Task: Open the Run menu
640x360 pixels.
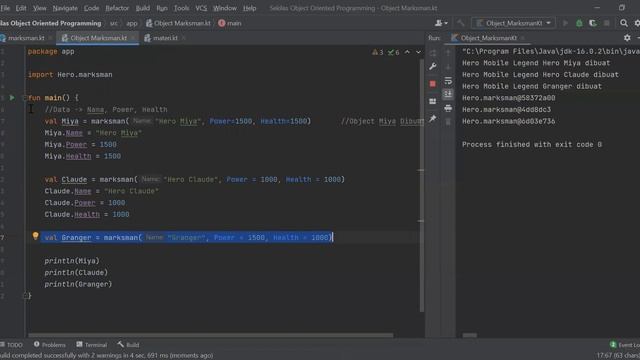Action: click(x=162, y=8)
